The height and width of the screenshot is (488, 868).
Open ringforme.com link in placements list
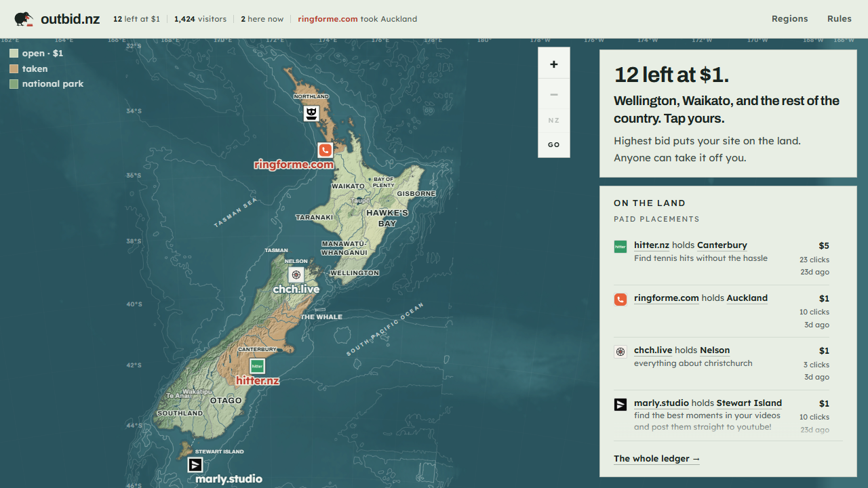667,298
